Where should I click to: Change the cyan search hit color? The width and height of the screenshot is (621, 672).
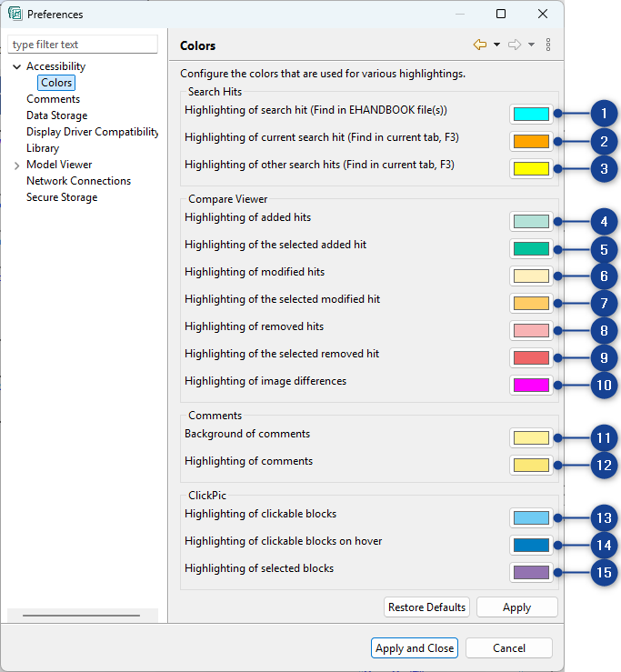[x=531, y=114]
